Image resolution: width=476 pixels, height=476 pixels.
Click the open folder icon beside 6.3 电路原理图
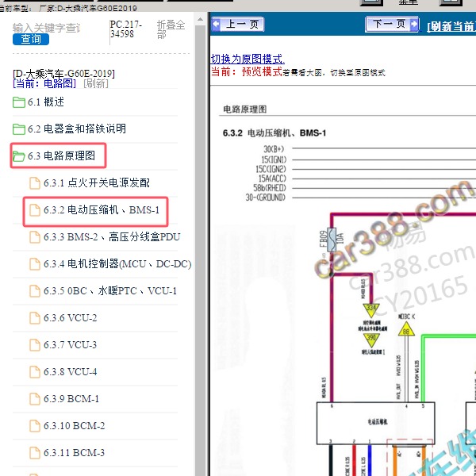click(19, 156)
